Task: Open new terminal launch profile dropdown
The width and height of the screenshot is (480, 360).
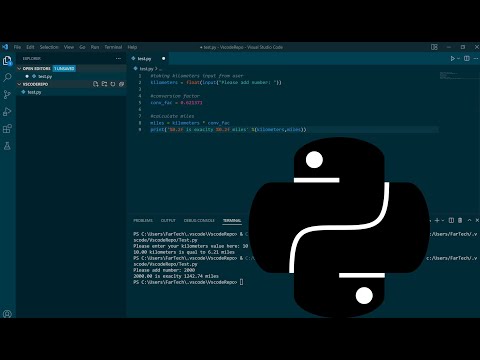Action: click(x=443, y=220)
